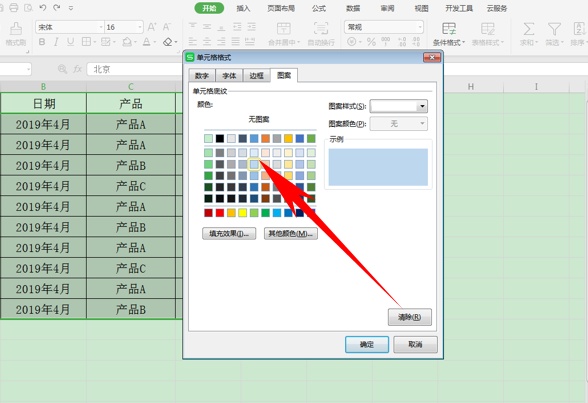Switch to the 边框 border tab
Screen dimensions: 588x403
tap(256, 76)
